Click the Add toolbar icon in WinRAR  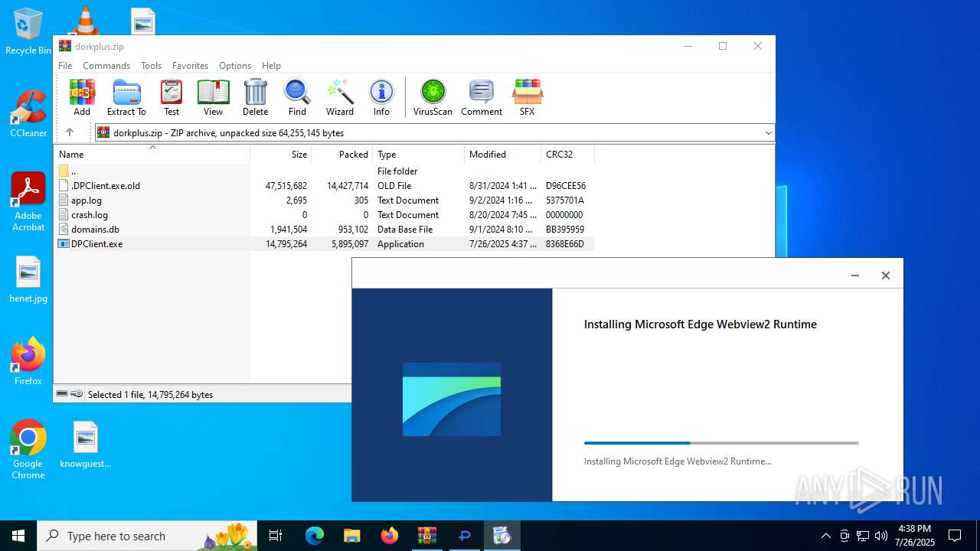tap(82, 97)
